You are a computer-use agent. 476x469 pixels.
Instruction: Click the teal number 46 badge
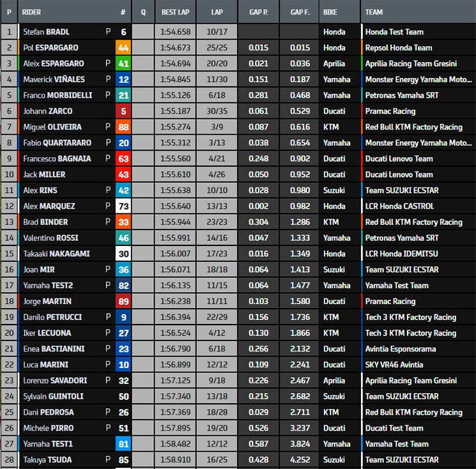123,238
